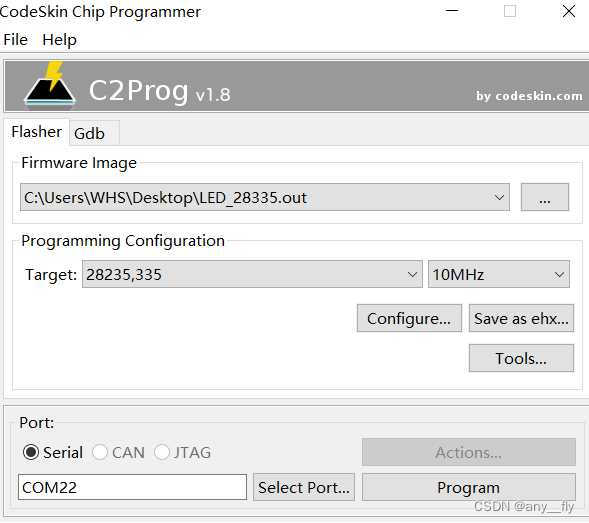Click the browse "..." firmware button
The height and width of the screenshot is (523, 589).
tap(545, 197)
